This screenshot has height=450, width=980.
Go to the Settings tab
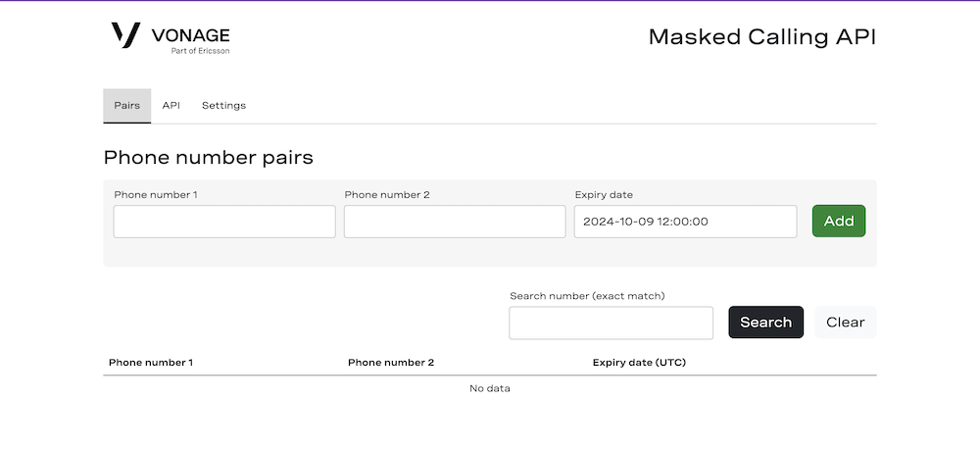click(x=223, y=106)
